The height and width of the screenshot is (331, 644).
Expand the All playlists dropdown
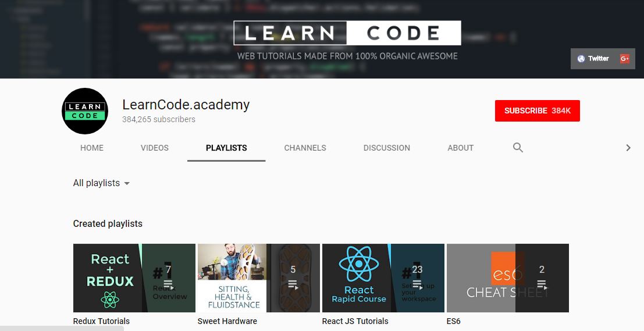click(101, 183)
